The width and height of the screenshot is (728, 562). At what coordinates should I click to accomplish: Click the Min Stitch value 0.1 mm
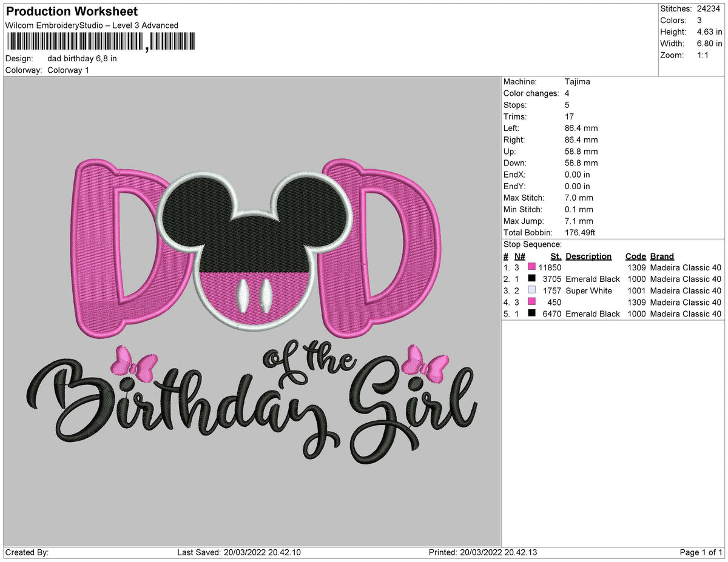(579, 209)
